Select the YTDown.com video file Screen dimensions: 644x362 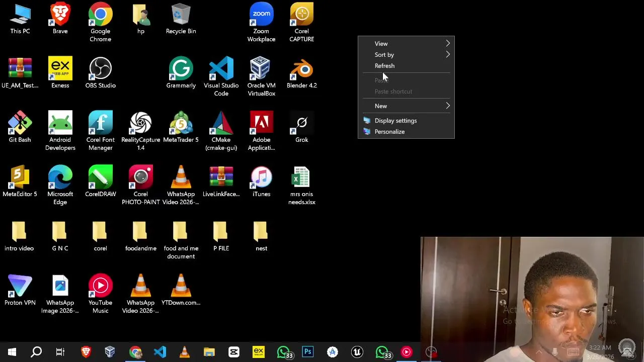(181, 291)
